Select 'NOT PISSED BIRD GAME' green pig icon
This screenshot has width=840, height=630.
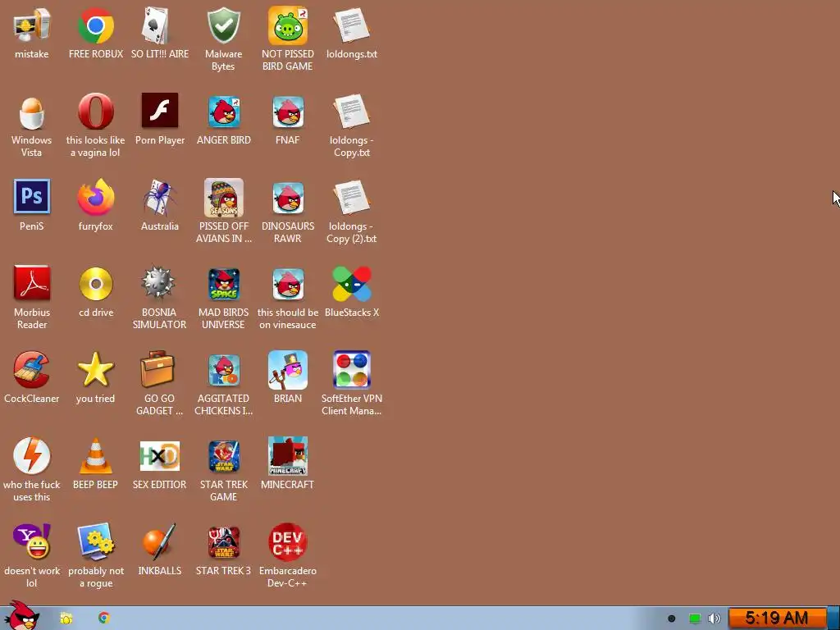(288, 25)
